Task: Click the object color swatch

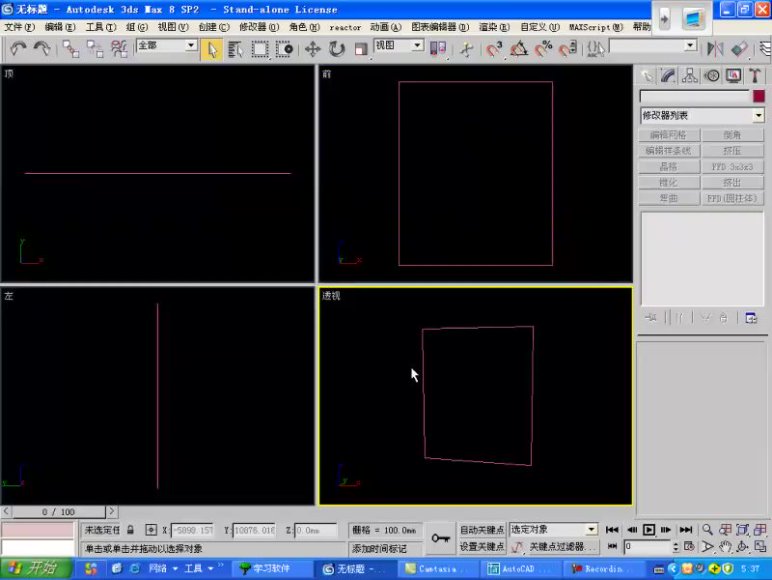Action: [759, 97]
